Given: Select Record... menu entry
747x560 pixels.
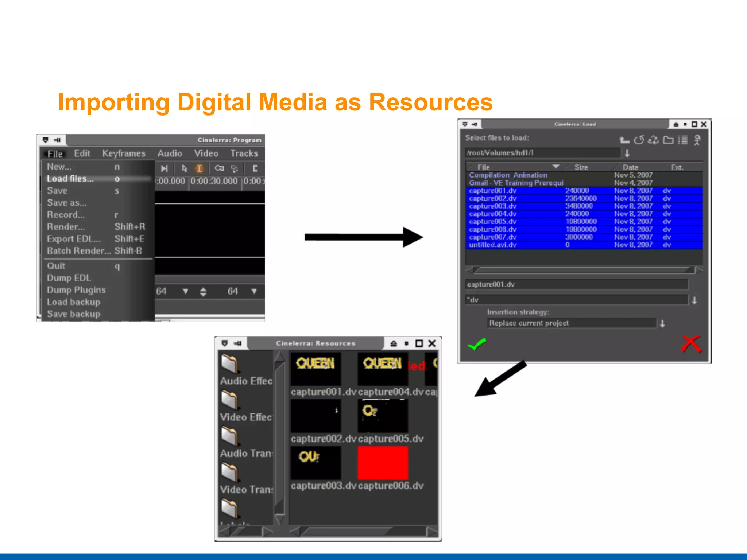Looking at the screenshot, I should [97, 215].
